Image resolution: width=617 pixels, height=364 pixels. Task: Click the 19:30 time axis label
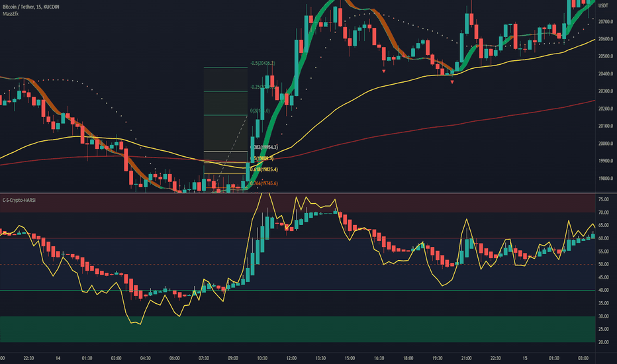click(x=437, y=358)
